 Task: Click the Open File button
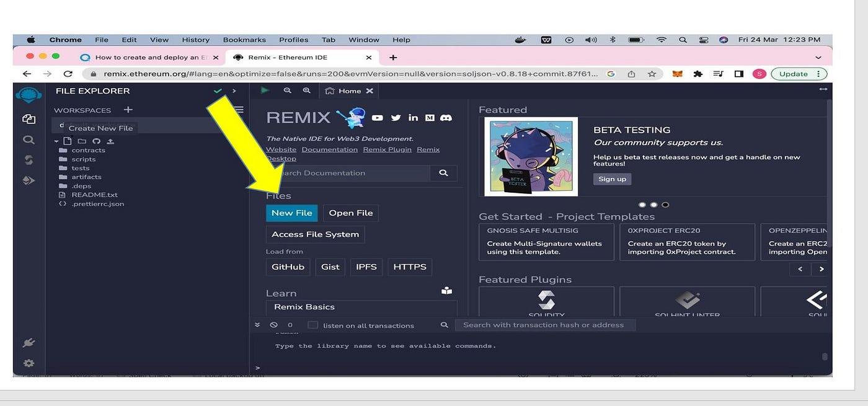351,213
